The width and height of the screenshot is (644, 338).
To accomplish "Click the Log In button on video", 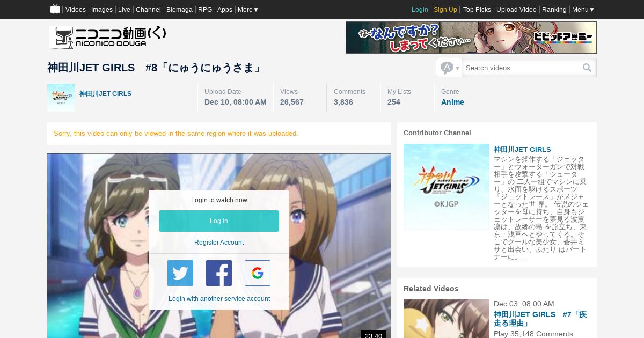I will tap(219, 221).
